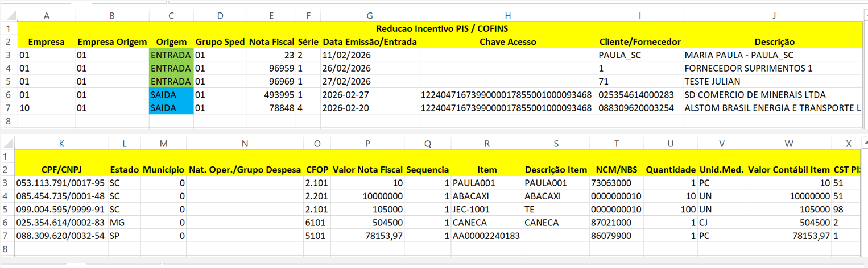The image size is (868, 268).
Task: Select the Chave Acesso value in the SD COMERCIO row
Action: pyautogui.click(x=508, y=94)
